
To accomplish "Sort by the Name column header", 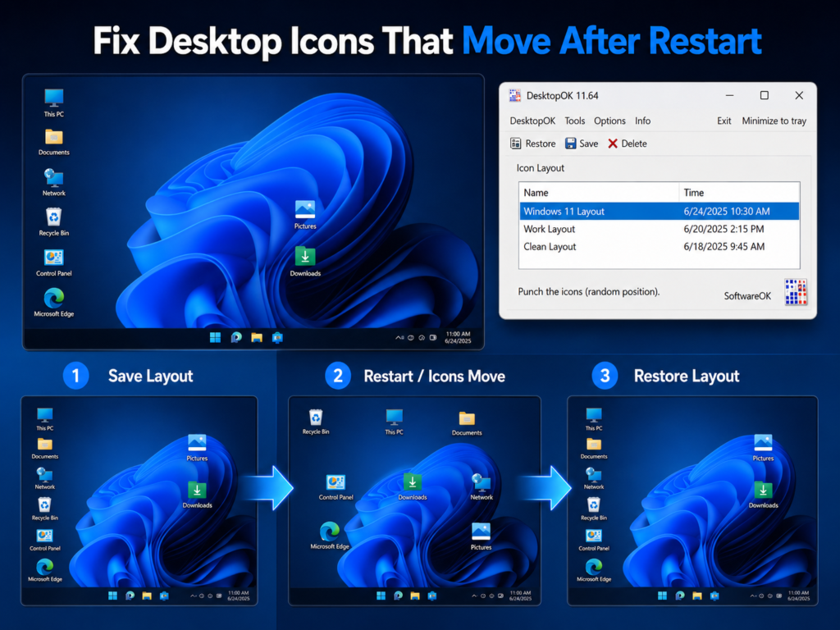I will [599, 193].
